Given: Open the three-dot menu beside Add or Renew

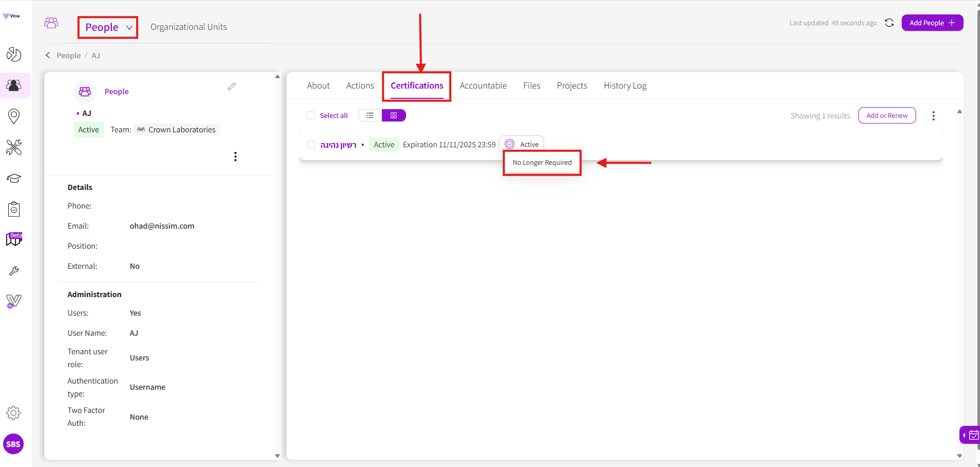Looking at the screenshot, I should pos(934,116).
